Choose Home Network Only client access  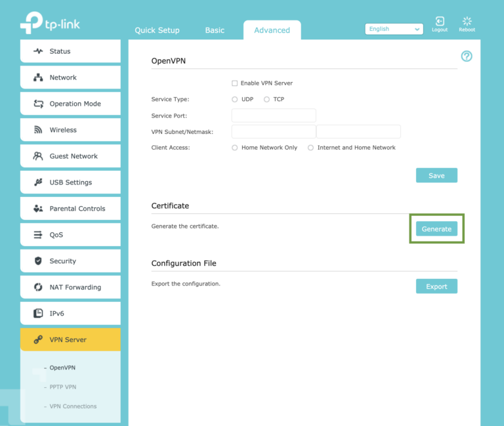(x=235, y=148)
